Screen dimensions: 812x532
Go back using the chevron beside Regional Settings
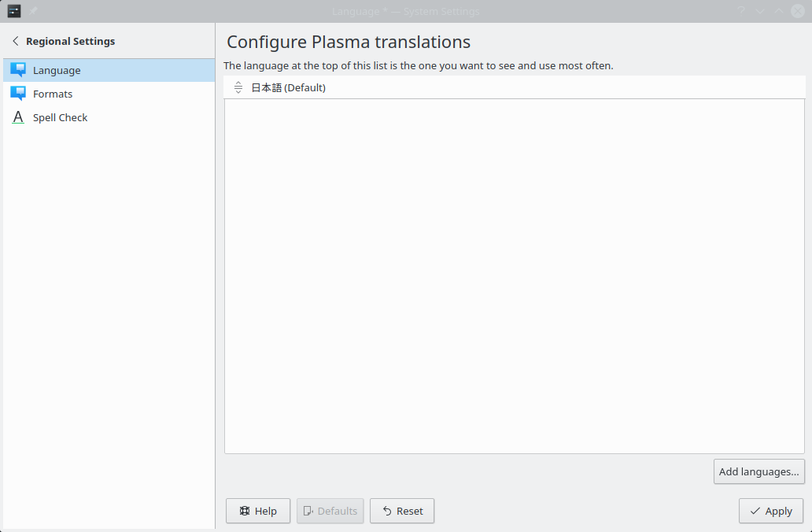16,41
